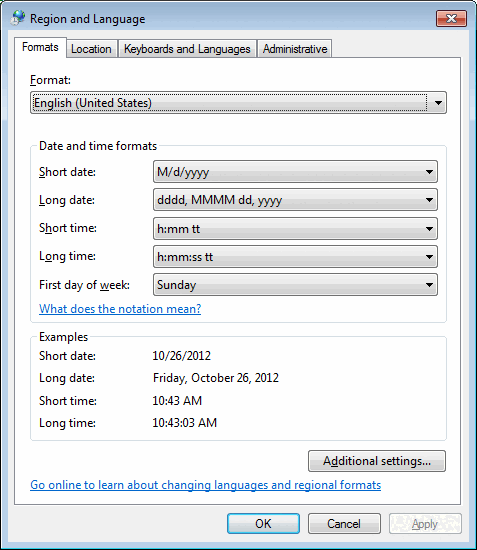Click the English (United States) dropdown arrow
This screenshot has height=550, width=477.
438,103
